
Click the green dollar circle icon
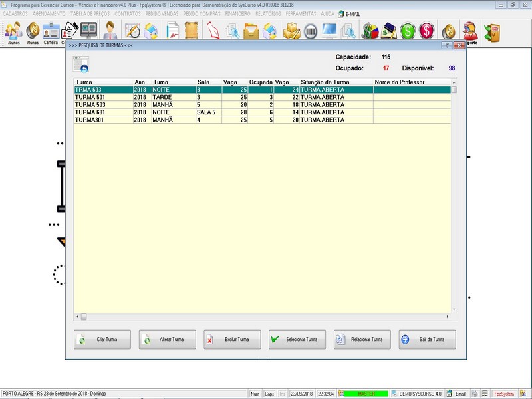pos(408,31)
